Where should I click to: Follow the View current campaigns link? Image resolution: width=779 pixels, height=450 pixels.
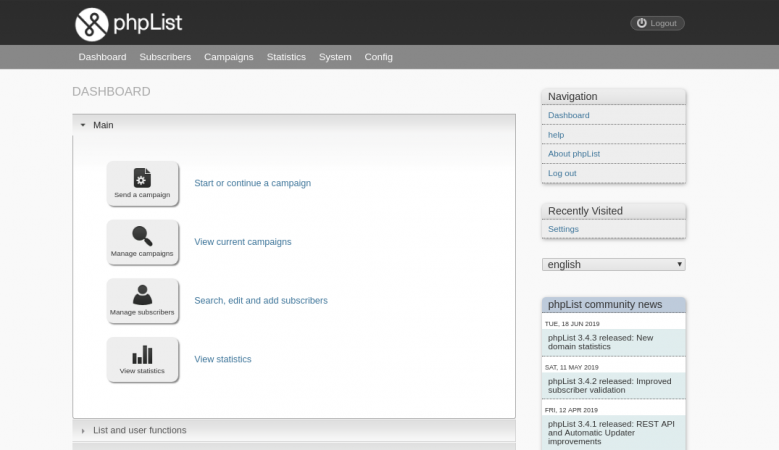point(242,242)
